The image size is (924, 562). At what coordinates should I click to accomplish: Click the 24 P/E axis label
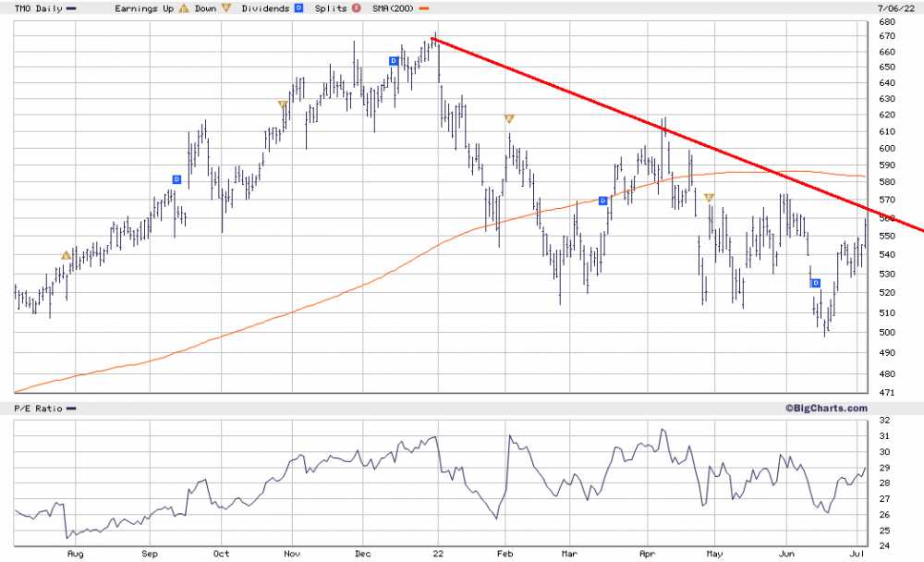(884, 545)
